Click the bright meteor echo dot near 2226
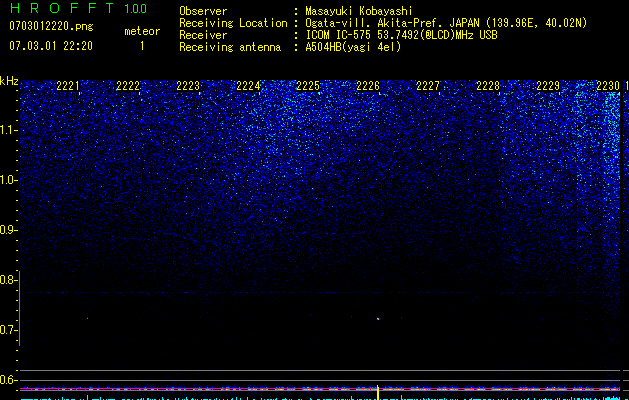Image resolution: width=629 pixels, height=400 pixels. [378, 319]
